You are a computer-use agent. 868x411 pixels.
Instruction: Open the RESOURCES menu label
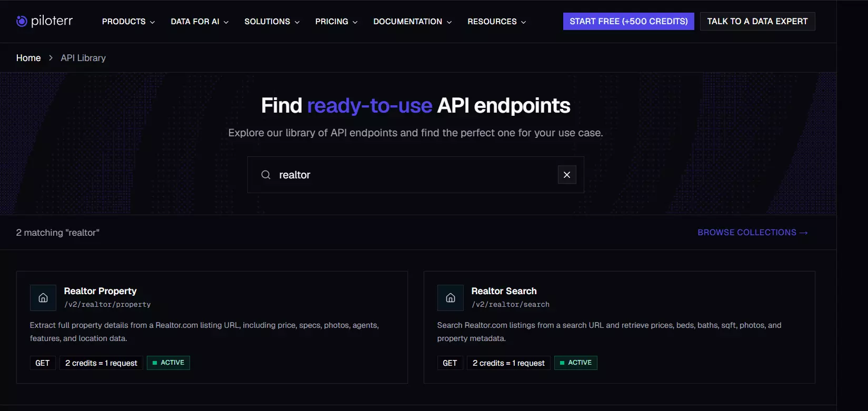point(492,22)
